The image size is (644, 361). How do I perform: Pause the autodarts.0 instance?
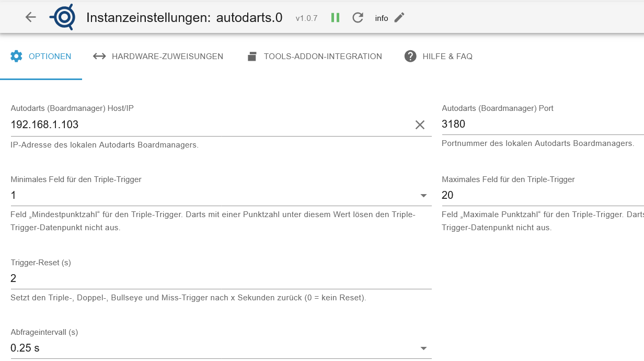pos(335,17)
